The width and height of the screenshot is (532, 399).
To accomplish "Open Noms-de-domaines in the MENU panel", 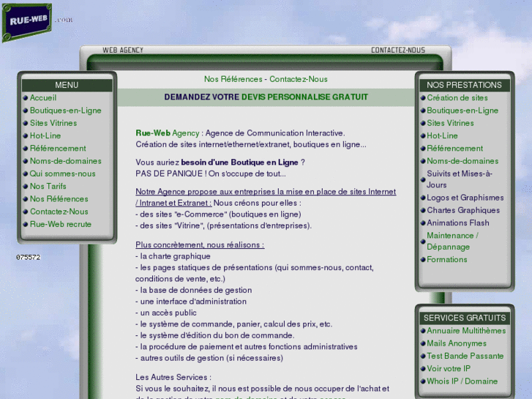I will click(65, 161).
